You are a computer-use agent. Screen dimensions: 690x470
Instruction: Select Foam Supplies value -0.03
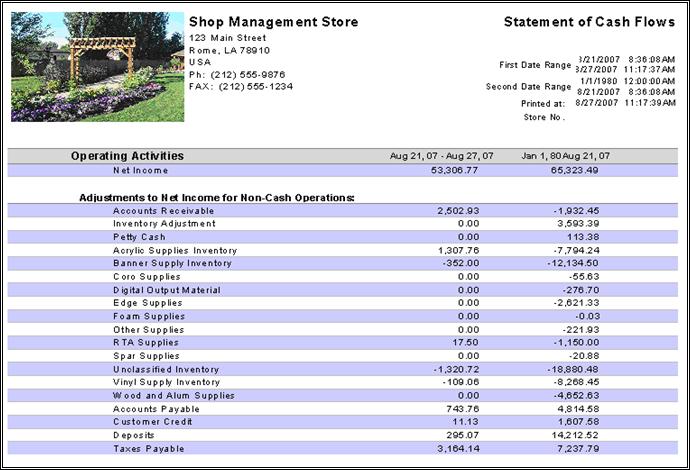tap(587, 316)
